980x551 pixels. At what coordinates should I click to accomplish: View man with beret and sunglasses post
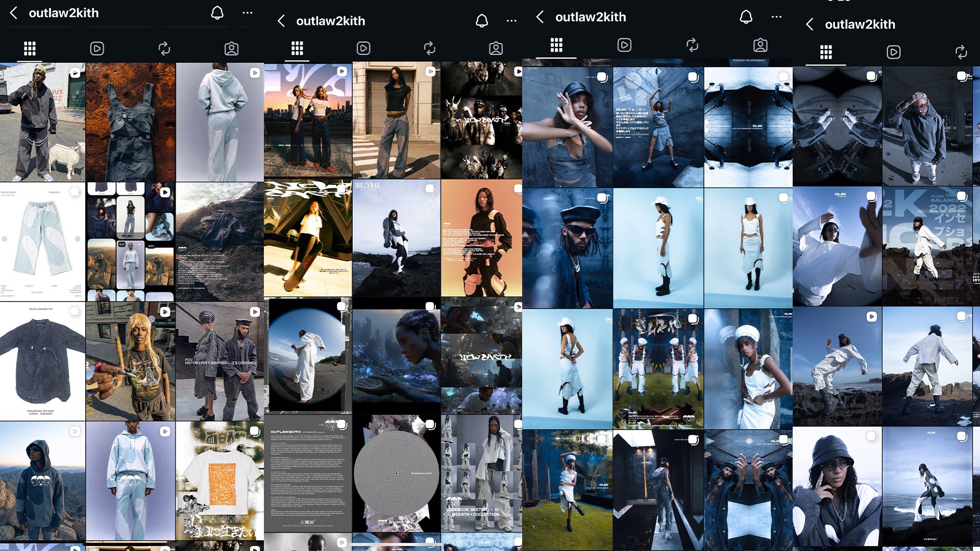click(x=567, y=248)
